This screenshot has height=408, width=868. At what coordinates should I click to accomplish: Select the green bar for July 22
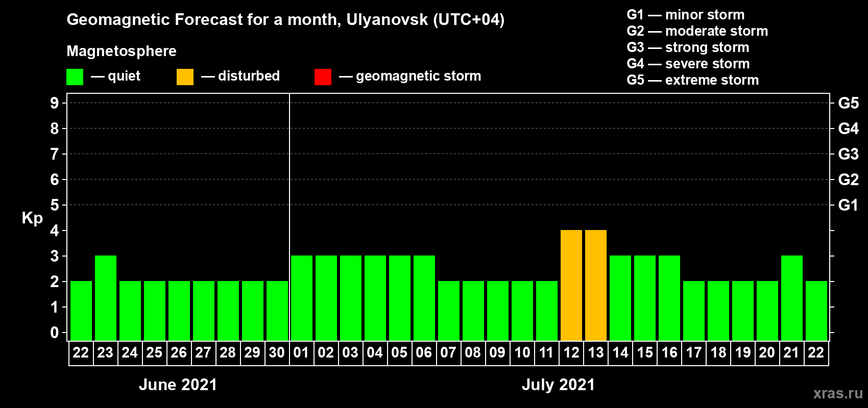click(x=816, y=311)
